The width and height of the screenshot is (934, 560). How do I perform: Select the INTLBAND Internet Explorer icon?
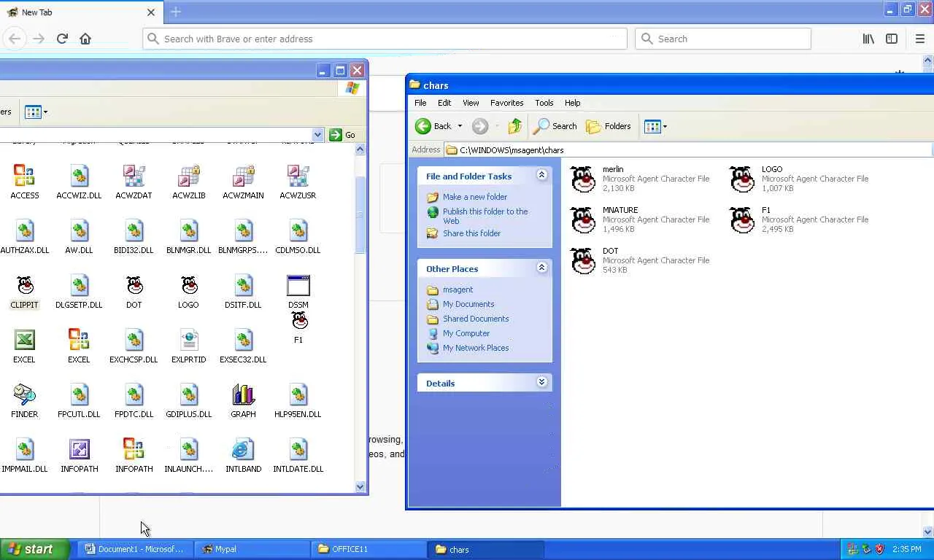[243, 449]
